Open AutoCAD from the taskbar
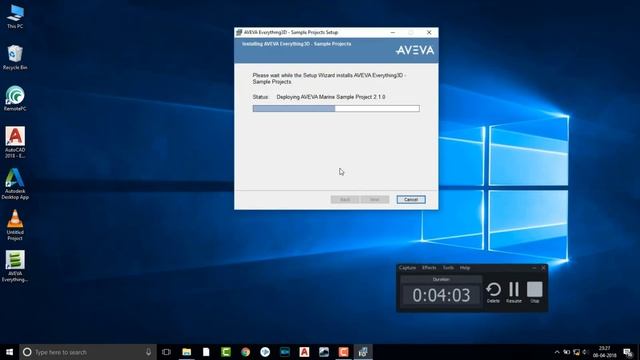 [x=304, y=352]
